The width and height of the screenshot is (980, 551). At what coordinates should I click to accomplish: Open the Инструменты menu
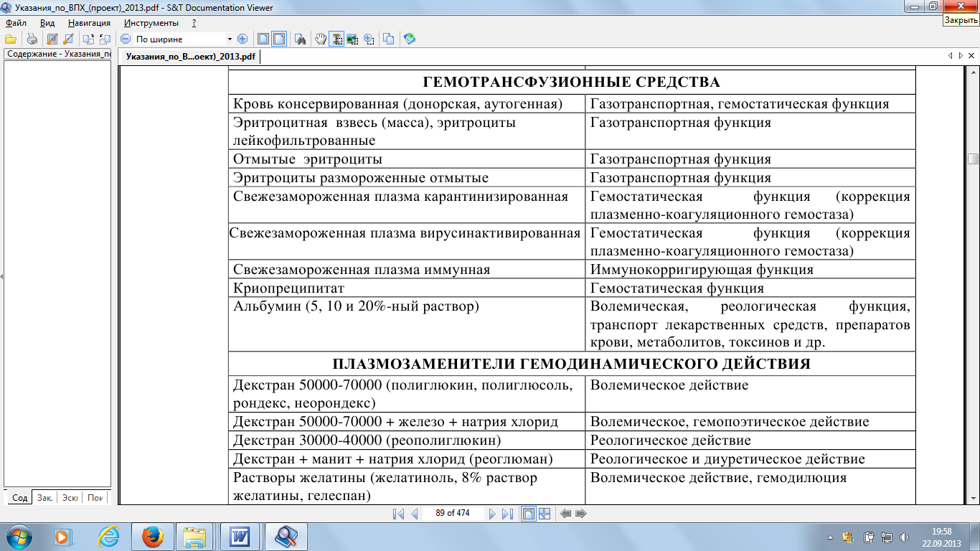point(151,23)
